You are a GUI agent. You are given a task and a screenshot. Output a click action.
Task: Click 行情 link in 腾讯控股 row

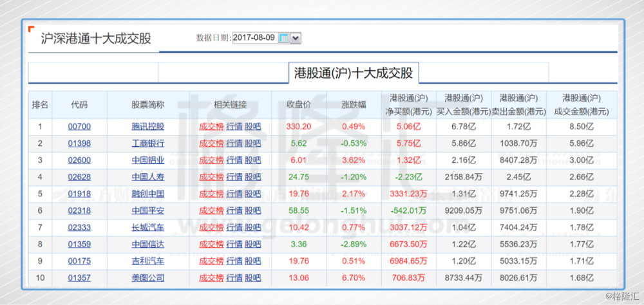(234, 127)
